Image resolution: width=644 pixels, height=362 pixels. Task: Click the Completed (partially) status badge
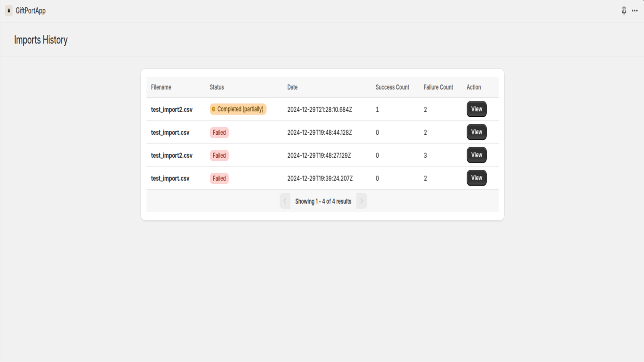pos(238,109)
